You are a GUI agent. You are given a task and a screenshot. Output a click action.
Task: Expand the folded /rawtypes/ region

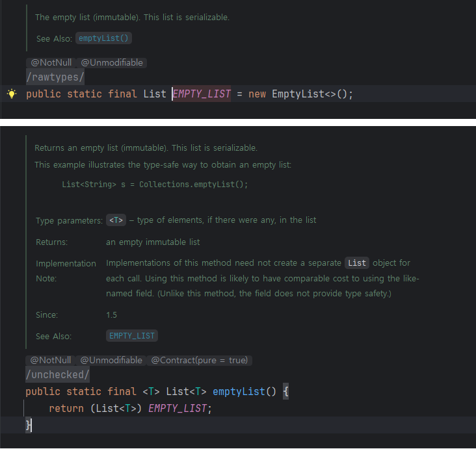click(55, 77)
